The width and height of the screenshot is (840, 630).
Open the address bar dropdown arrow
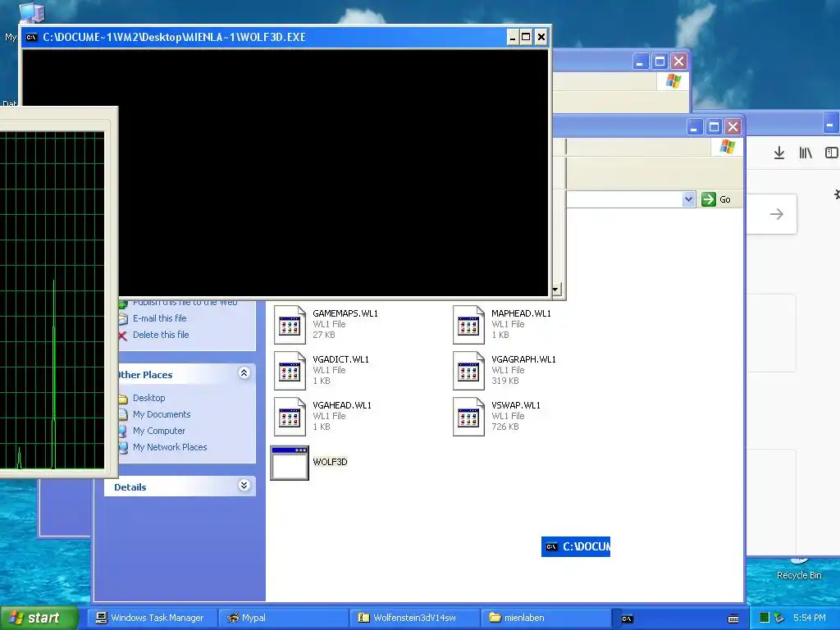click(x=688, y=199)
